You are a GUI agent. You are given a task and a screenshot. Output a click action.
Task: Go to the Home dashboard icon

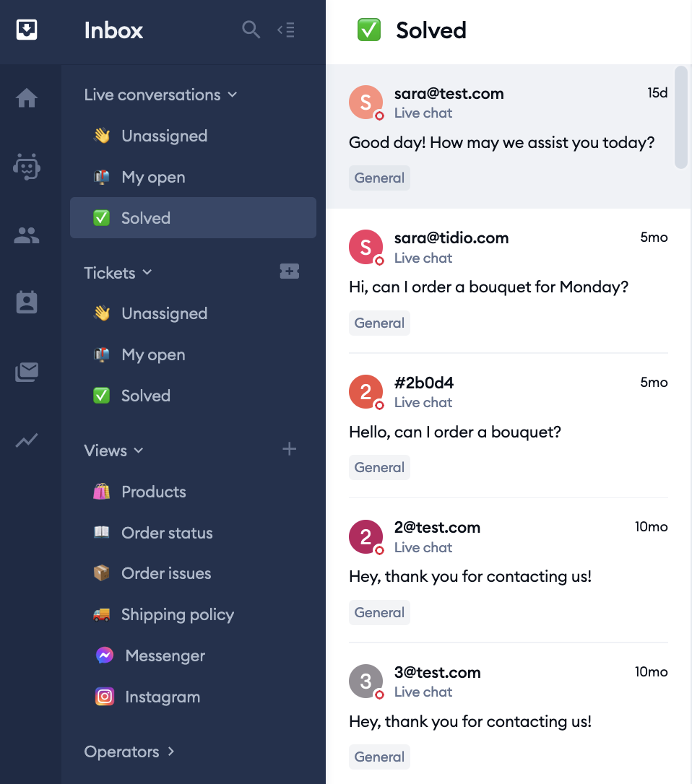point(27,98)
